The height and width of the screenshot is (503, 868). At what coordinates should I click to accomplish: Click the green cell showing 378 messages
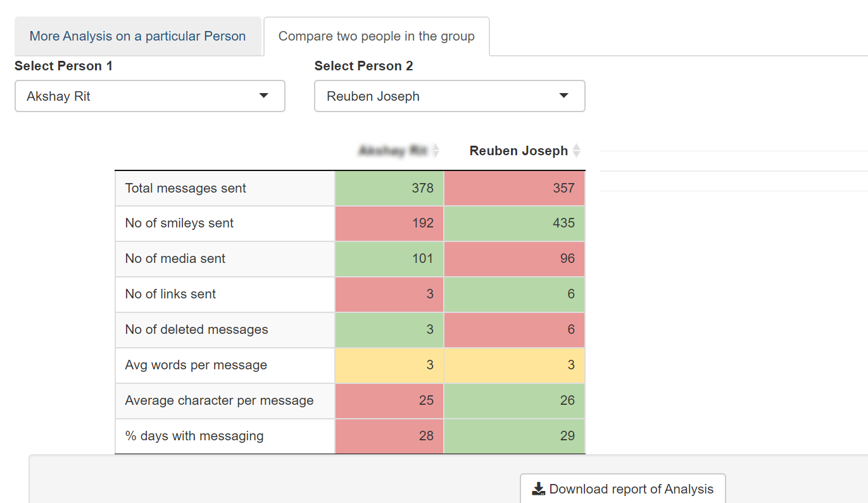pyautogui.click(x=389, y=188)
